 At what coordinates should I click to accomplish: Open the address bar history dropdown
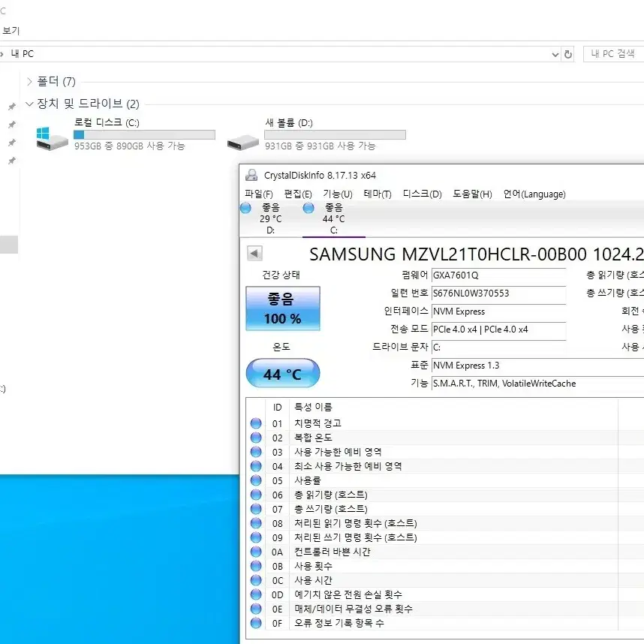point(555,54)
